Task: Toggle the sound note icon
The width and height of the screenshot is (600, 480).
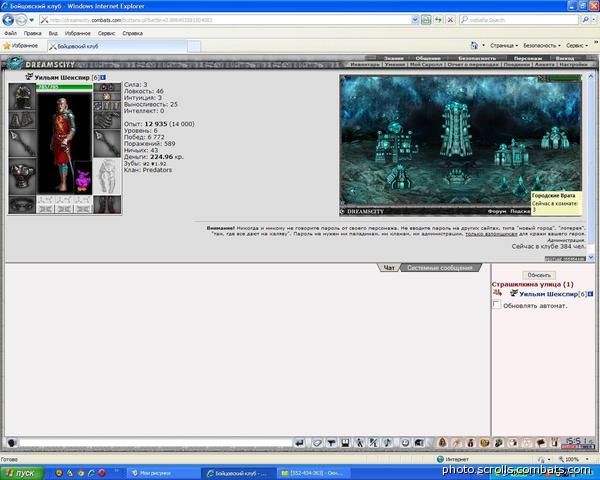Action: 387,443
